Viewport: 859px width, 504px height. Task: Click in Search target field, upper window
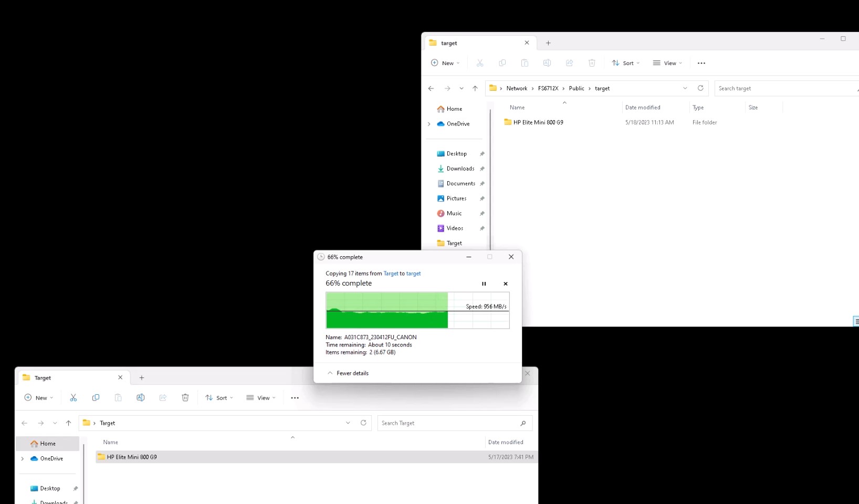tap(786, 88)
